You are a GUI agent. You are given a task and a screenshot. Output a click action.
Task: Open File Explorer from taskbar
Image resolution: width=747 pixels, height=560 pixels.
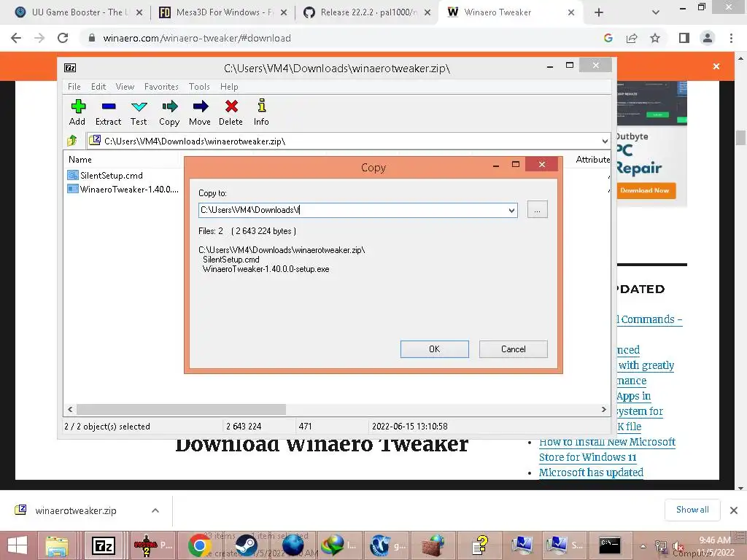(x=57, y=545)
